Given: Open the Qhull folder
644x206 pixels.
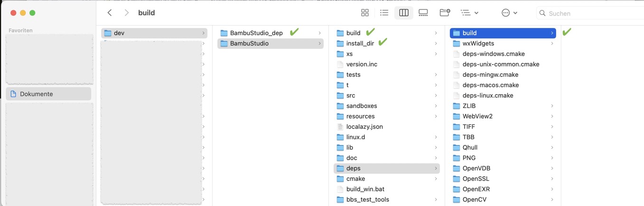Looking at the screenshot, I should 503,148.
